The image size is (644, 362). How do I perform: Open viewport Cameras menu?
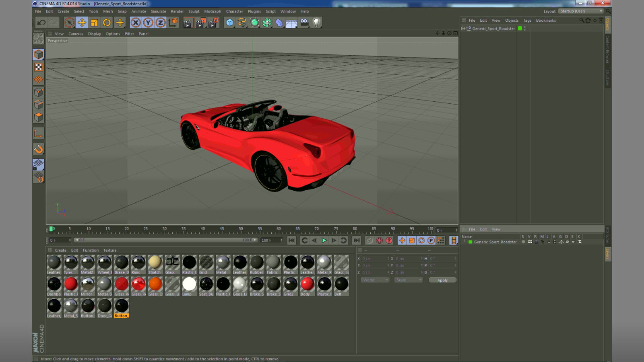pyautogui.click(x=76, y=34)
